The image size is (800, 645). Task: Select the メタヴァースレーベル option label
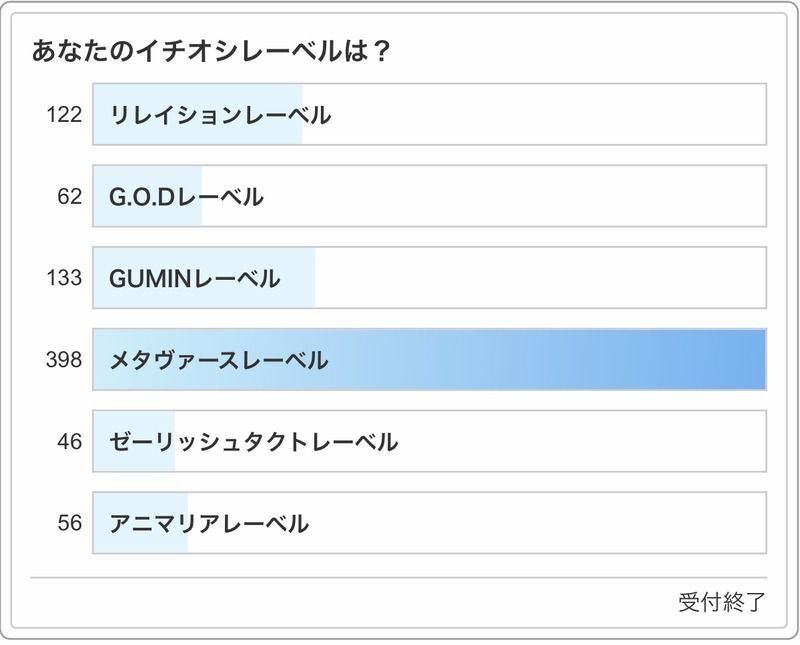pyautogui.click(x=219, y=360)
